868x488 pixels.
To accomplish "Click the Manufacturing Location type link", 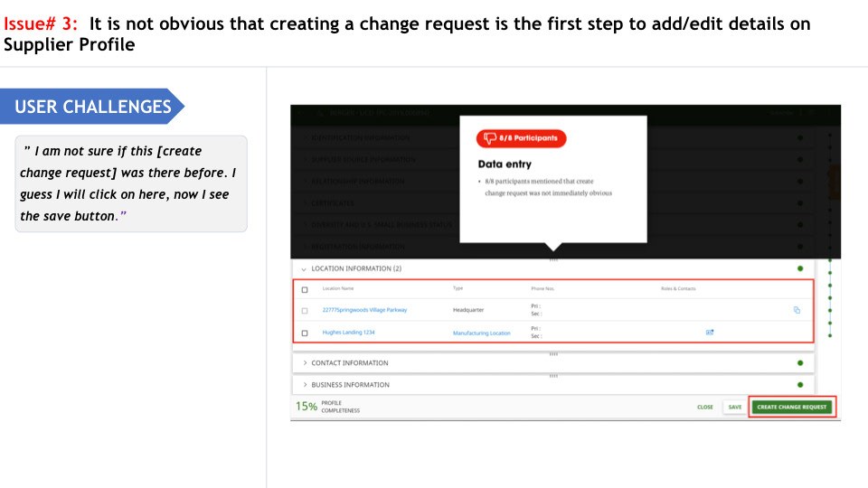I will (482, 333).
